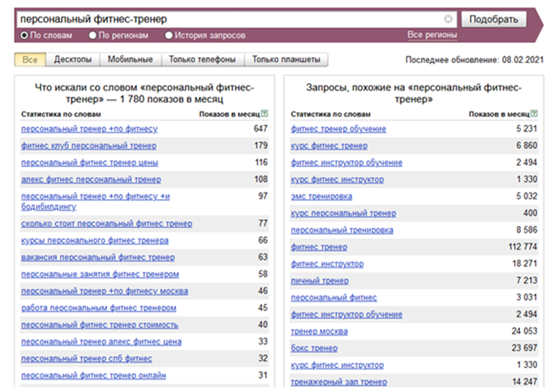Open 'персональный фитнес' link with 3 031 shows

click(x=334, y=298)
